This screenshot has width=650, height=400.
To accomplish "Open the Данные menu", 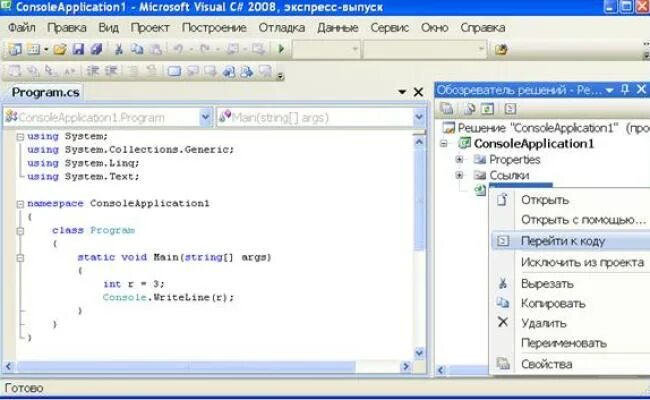I will click(x=338, y=28).
